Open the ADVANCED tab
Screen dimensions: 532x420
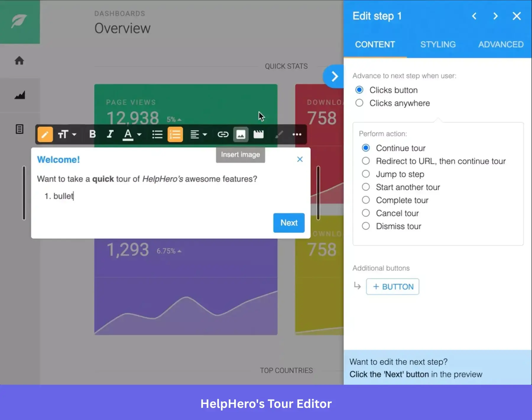tap(501, 44)
